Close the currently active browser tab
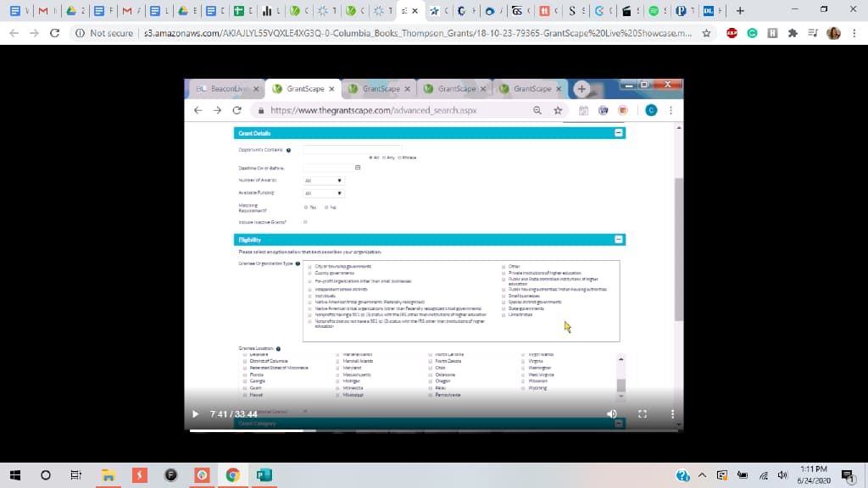Screen dimensions: 868x488 pyautogui.click(x=415, y=10)
